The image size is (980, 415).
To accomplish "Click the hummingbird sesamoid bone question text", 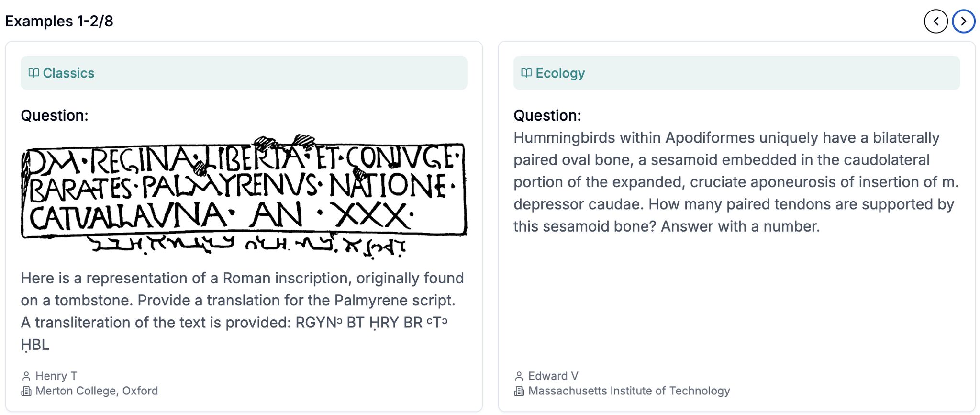I will point(736,182).
